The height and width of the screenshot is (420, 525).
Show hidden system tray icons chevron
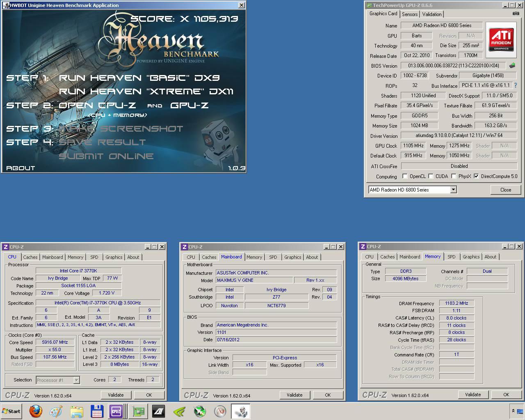click(x=513, y=411)
